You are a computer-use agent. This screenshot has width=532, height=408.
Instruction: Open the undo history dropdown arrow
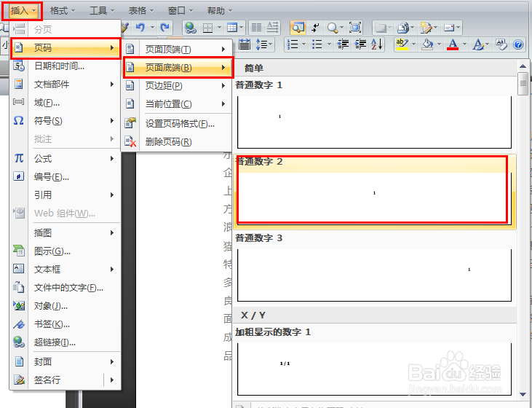click(152, 28)
